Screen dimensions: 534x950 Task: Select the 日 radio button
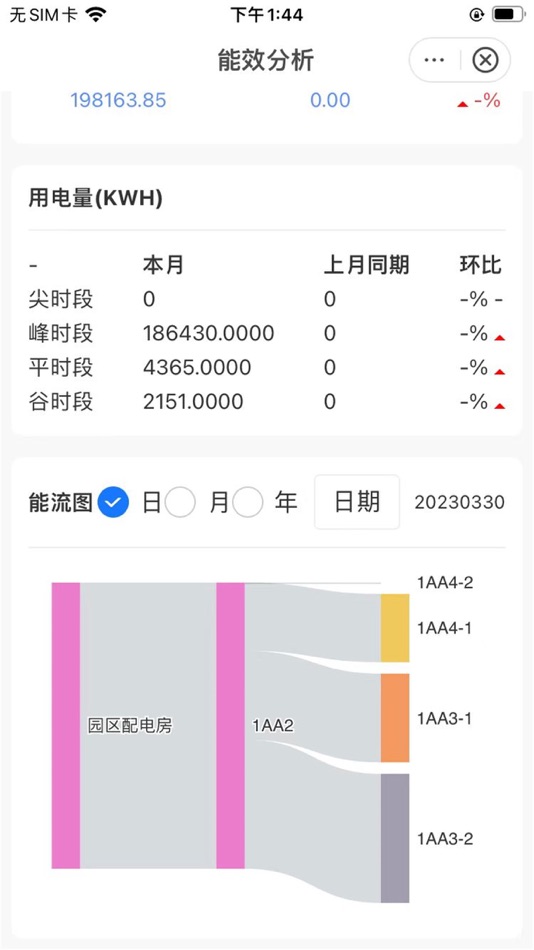click(x=113, y=502)
